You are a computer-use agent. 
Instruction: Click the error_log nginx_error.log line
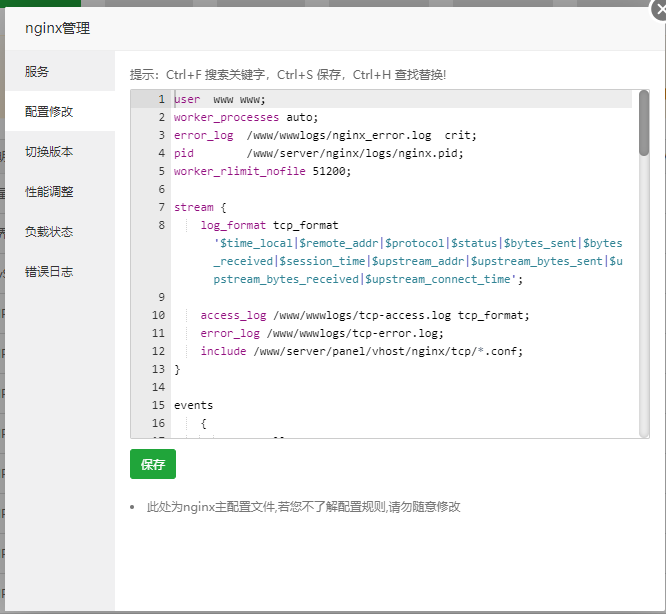325,135
